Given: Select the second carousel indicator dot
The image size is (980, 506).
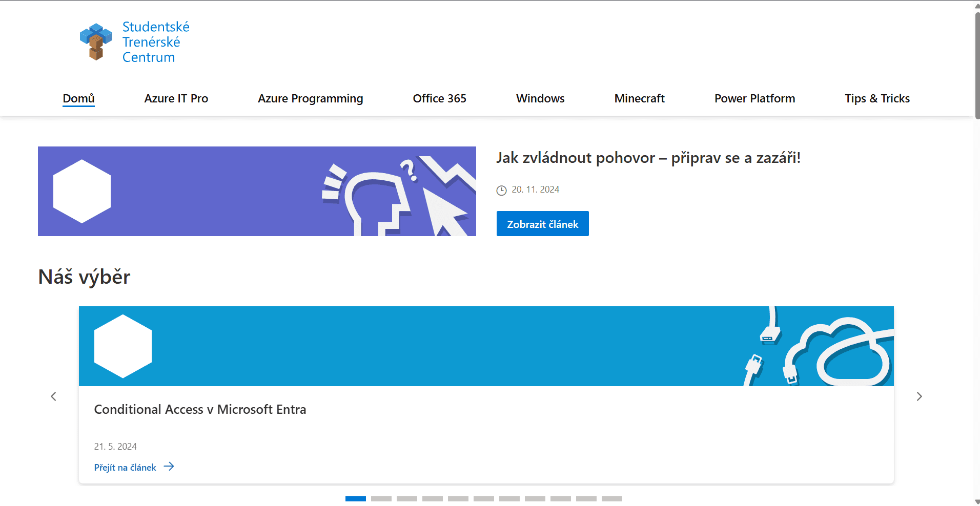Looking at the screenshot, I should [x=381, y=499].
